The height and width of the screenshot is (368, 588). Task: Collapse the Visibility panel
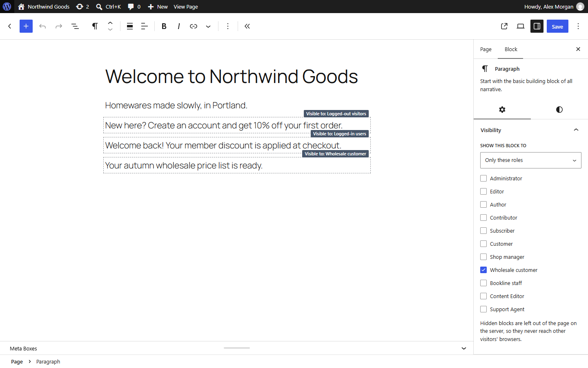[531, 130]
